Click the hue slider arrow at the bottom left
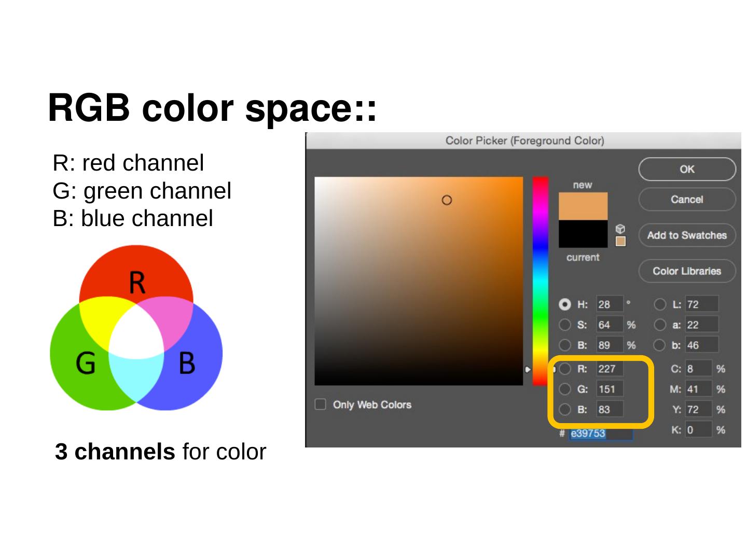747x560 pixels. [528, 369]
